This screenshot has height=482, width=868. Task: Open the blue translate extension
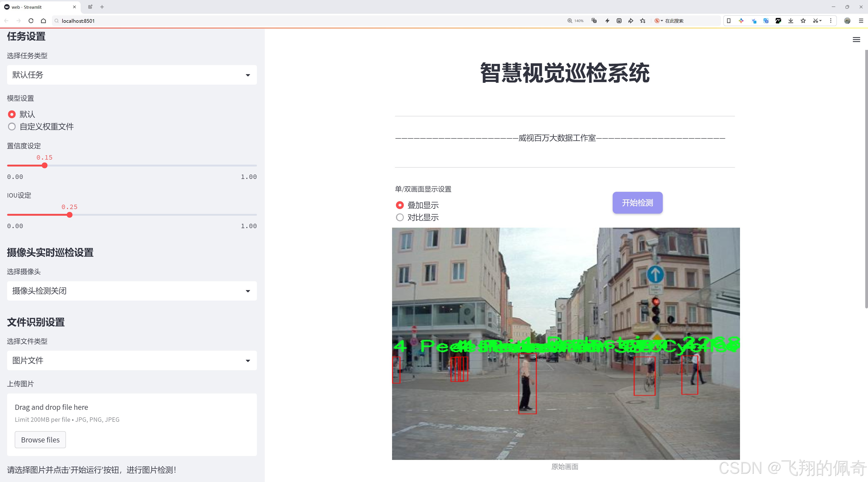tap(766, 20)
